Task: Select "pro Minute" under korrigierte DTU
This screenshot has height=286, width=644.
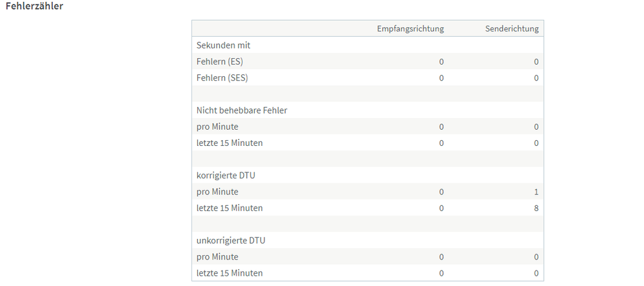Action: coord(217,192)
